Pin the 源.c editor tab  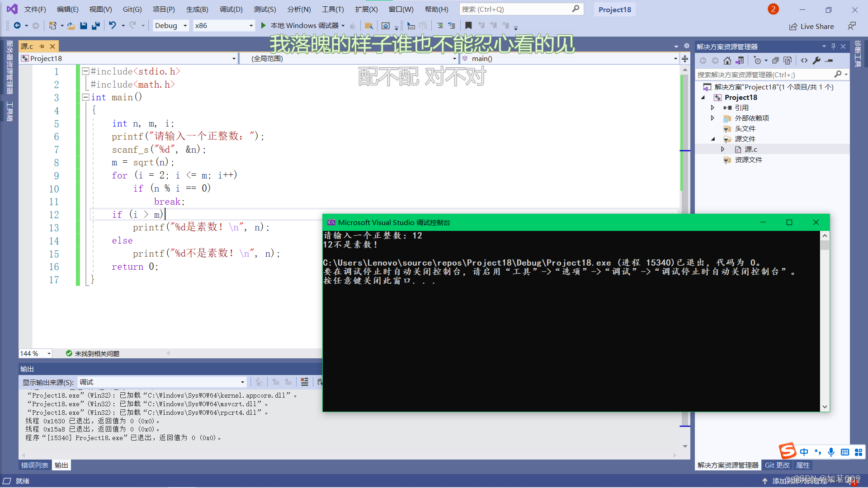(42, 46)
